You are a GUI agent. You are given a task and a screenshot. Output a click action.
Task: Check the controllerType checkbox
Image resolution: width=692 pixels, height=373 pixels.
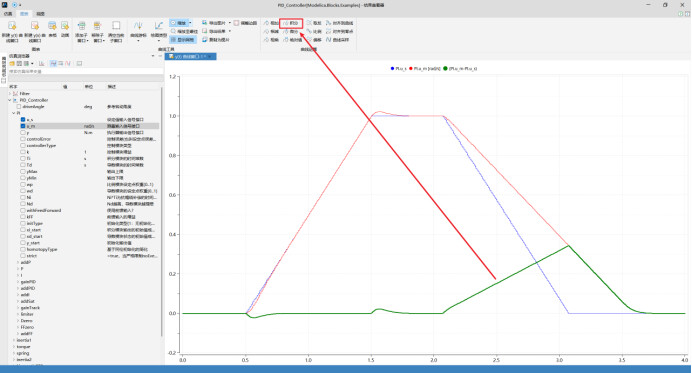pos(23,145)
